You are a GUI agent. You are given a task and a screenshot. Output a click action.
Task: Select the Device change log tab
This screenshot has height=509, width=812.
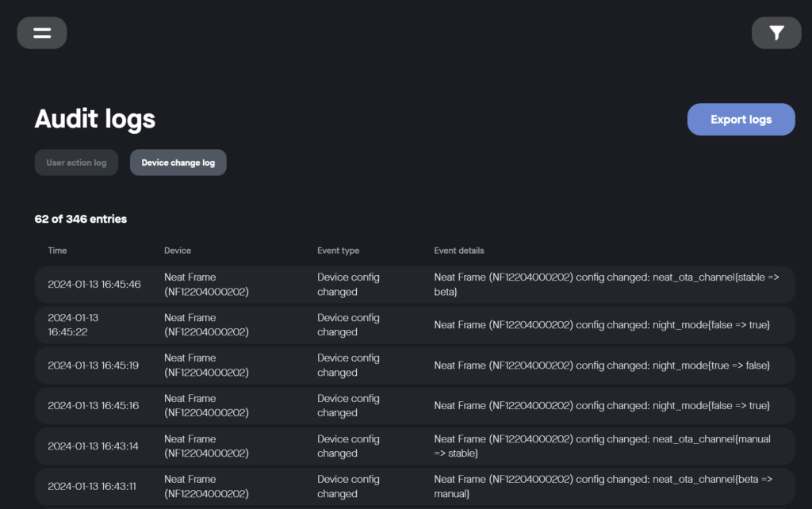coord(178,163)
